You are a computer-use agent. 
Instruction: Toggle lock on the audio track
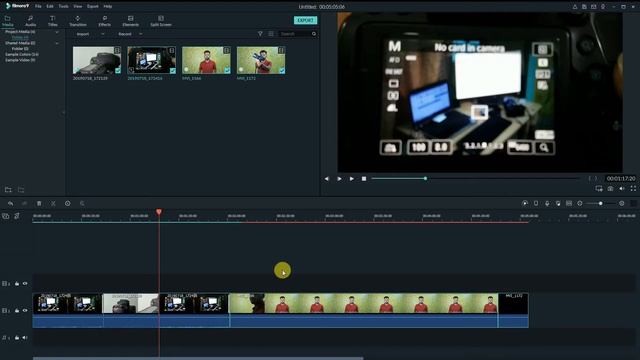point(17,338)
